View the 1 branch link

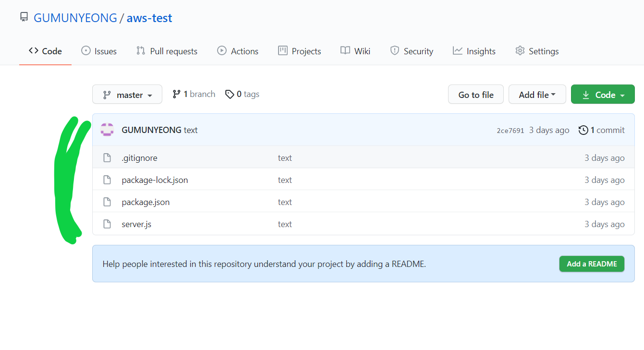194,94
